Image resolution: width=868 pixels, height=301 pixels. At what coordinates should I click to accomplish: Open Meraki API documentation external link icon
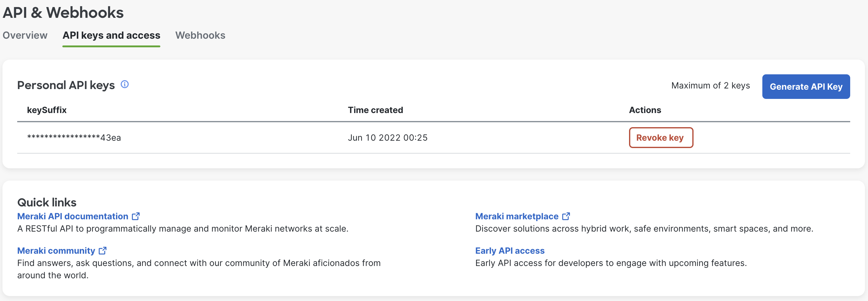click(x=136, y=216)
